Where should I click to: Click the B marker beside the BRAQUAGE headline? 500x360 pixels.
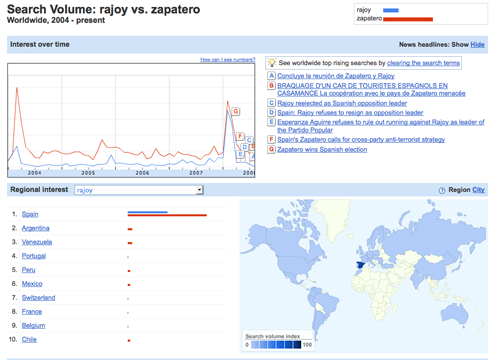coord(271,86)
